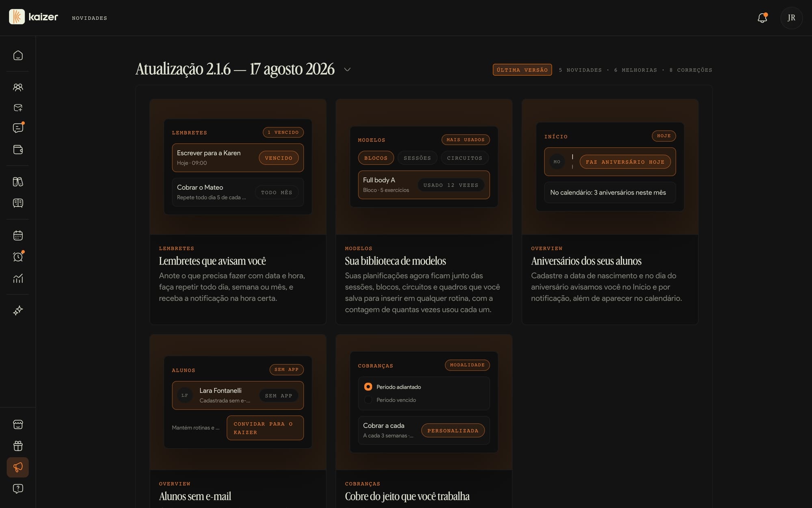Click the 6 melhorias counter text

click(635, 70)
